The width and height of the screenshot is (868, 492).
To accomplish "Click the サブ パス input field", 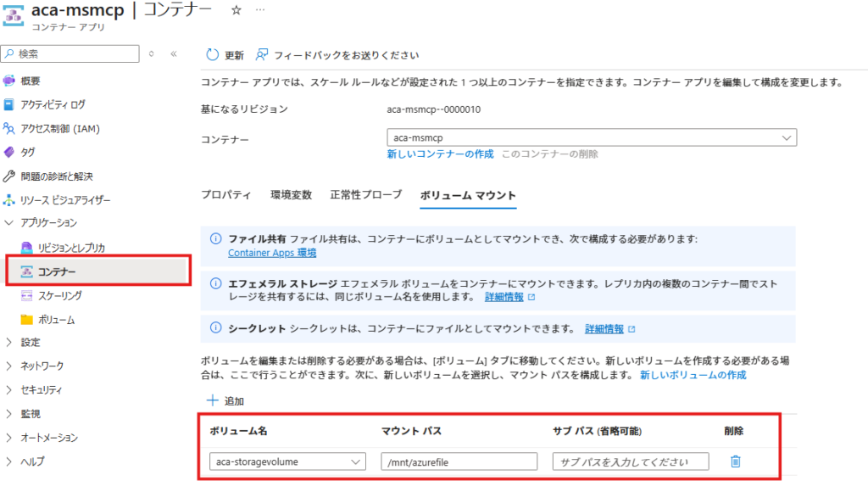I will click(630, 461).
